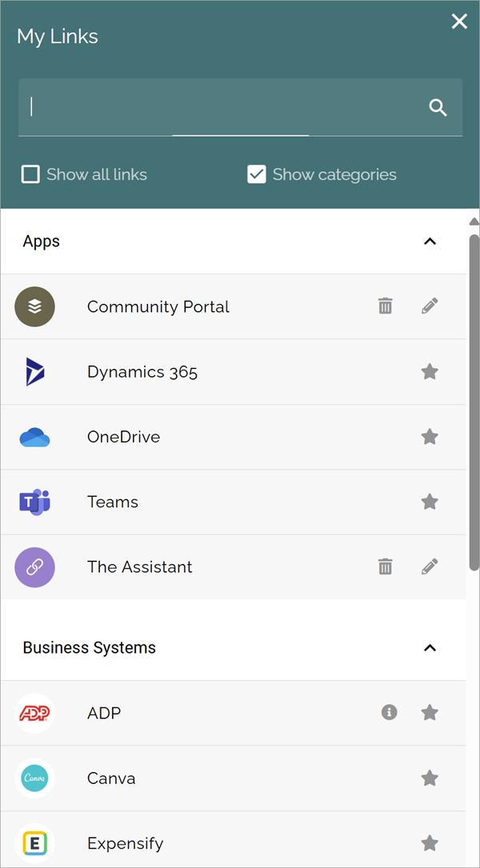480x868 pixels.
Task: Close the My Links panel
Action: point(459,22)
